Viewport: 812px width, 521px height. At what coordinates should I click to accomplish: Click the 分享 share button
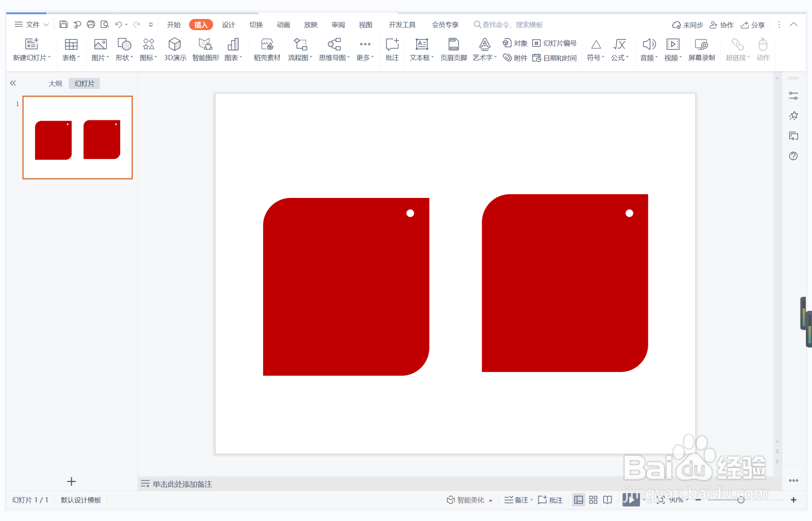click(753, 25)
